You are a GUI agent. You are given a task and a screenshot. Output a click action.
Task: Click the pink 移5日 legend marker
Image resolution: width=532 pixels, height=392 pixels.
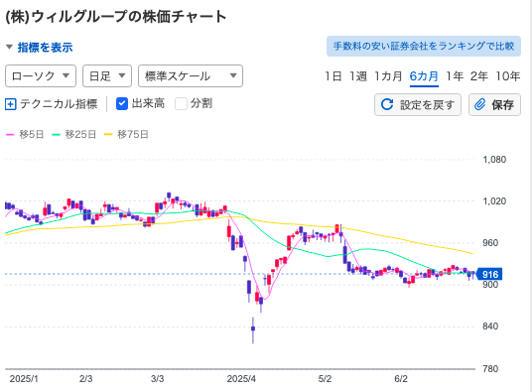coord(11,135)
